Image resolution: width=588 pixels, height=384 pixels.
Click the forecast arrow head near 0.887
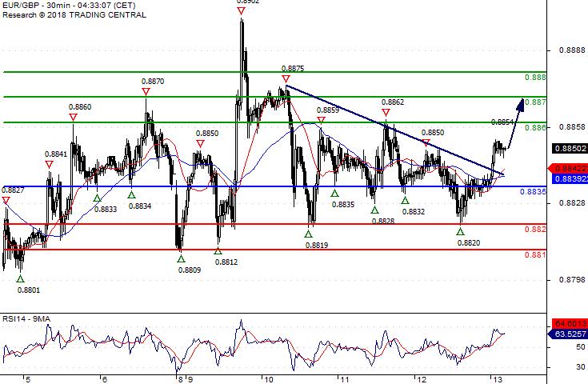coord(521,104)
